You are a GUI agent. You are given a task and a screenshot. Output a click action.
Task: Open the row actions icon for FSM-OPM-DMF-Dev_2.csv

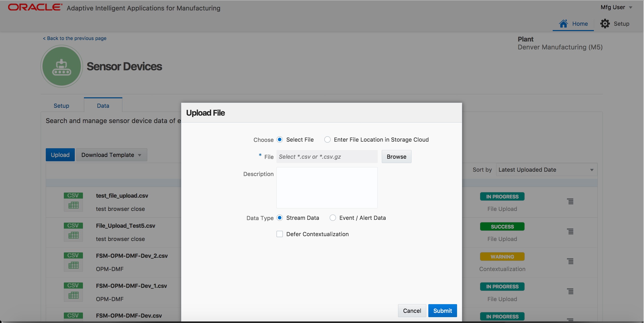(x=570, y=261)
